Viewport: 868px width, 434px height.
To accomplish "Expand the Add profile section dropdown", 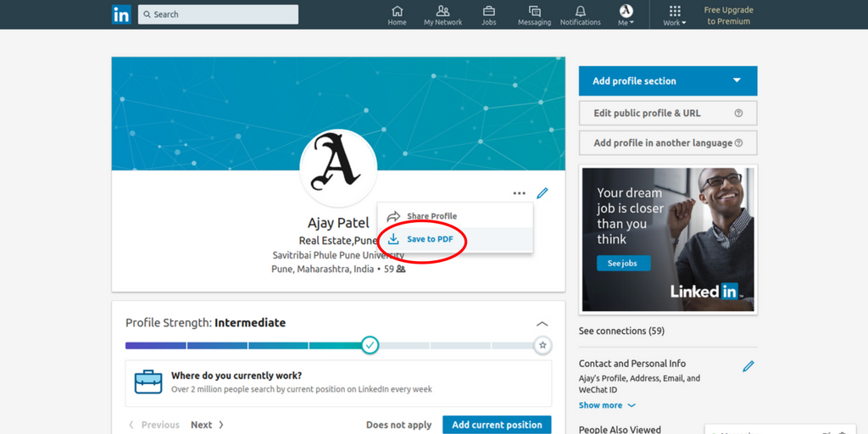I will coord(668,81).
